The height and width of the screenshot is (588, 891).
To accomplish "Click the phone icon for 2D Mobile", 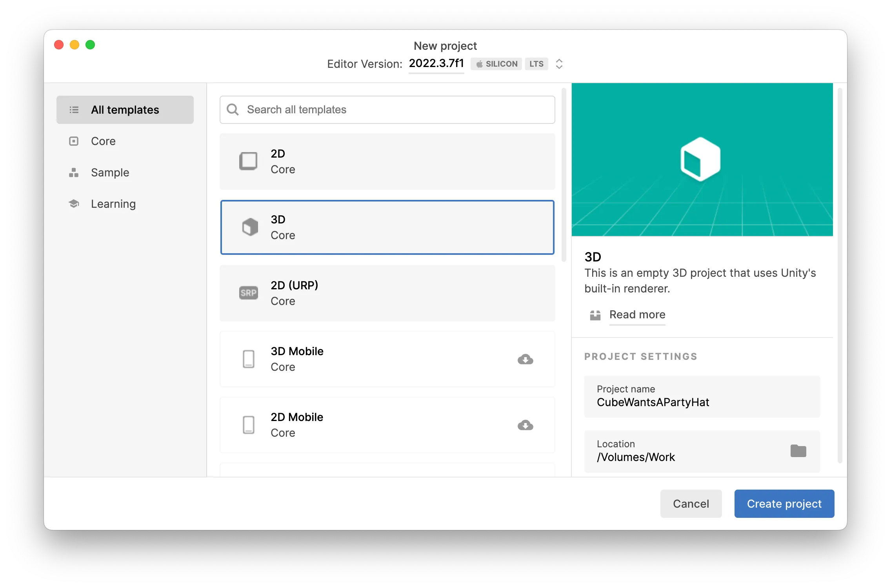I will point(249,425).
